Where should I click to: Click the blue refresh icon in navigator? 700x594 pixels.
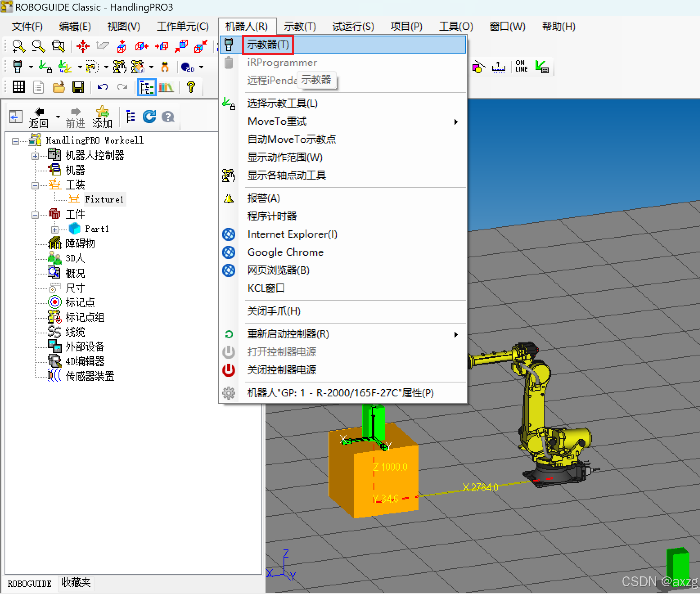(x=149, y=117)
